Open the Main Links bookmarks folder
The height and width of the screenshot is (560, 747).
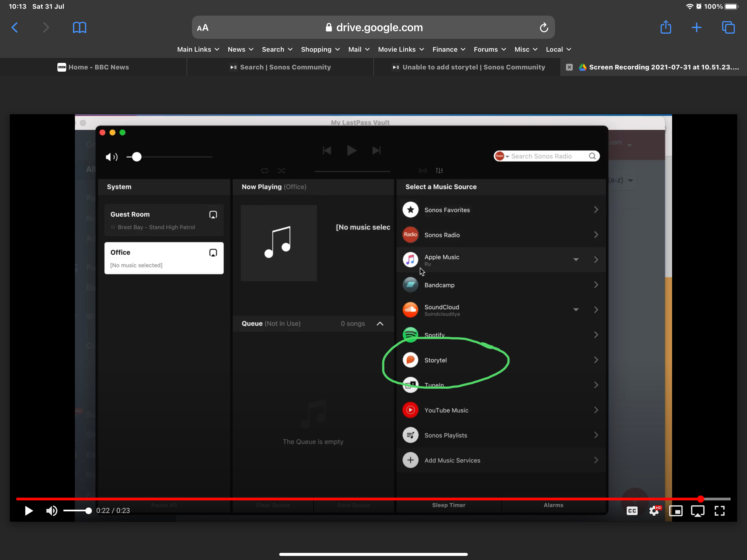point(198,49)
